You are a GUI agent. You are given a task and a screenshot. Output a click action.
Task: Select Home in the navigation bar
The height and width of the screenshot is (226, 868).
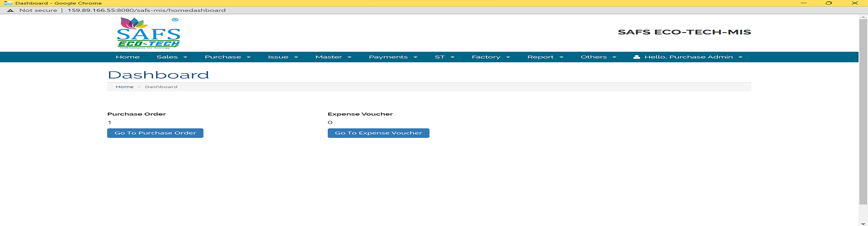coord(127,57)
